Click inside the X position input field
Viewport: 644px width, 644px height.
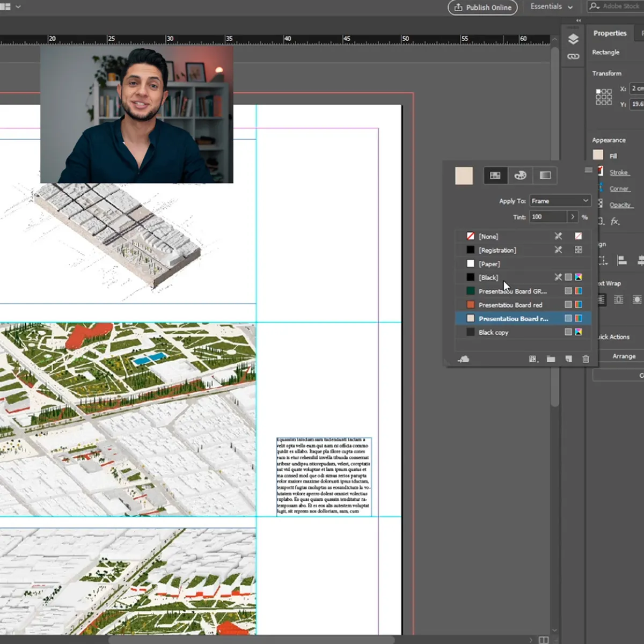(x=638, y=88)
